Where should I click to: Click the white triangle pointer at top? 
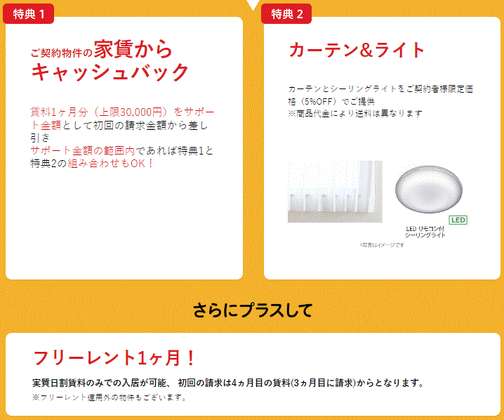(252, 4)
